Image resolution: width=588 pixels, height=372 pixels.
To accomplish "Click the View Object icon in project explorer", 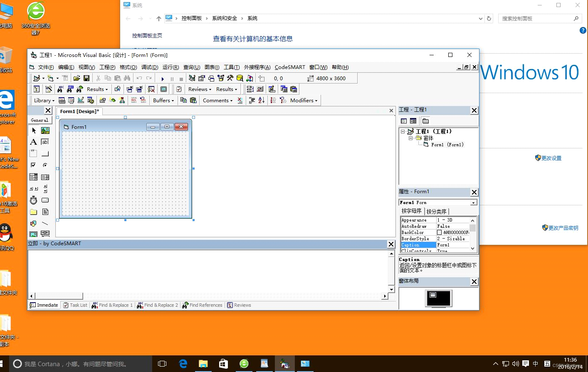I will tap(413, 121).
